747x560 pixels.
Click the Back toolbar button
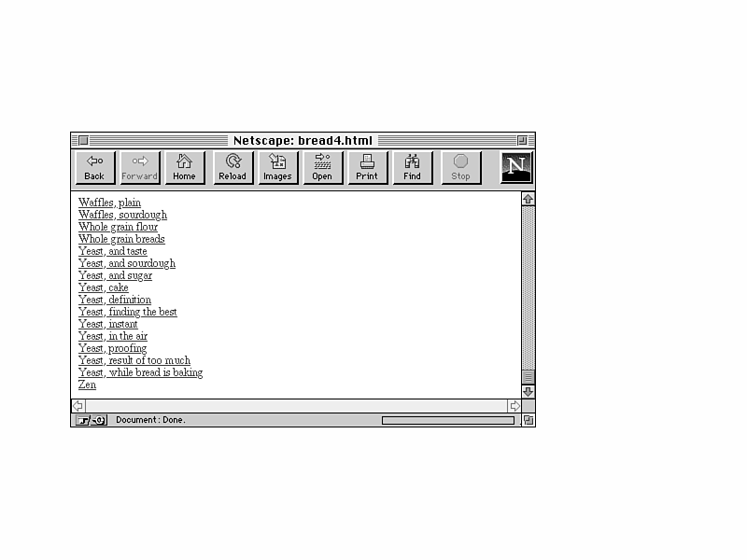(94, 168)
